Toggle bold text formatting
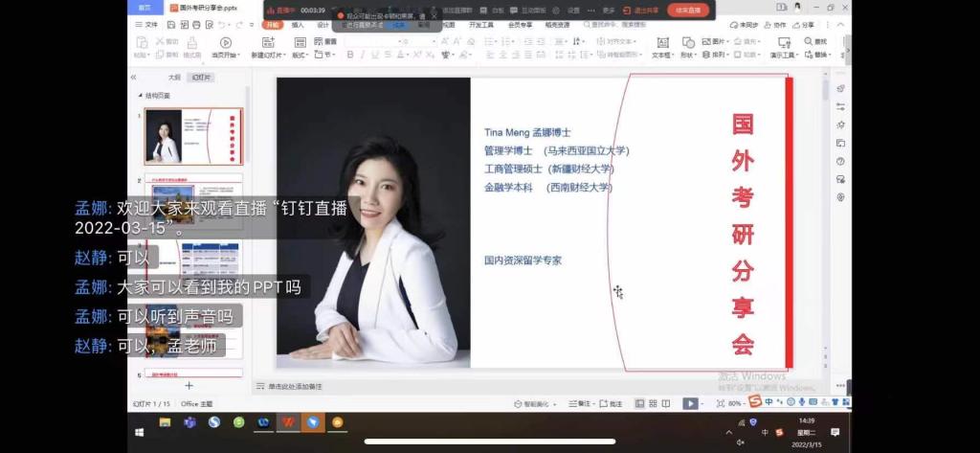Image resolution: width=980 pixels, height=453 pixels. pyautogui.click(x=350, y=55)
